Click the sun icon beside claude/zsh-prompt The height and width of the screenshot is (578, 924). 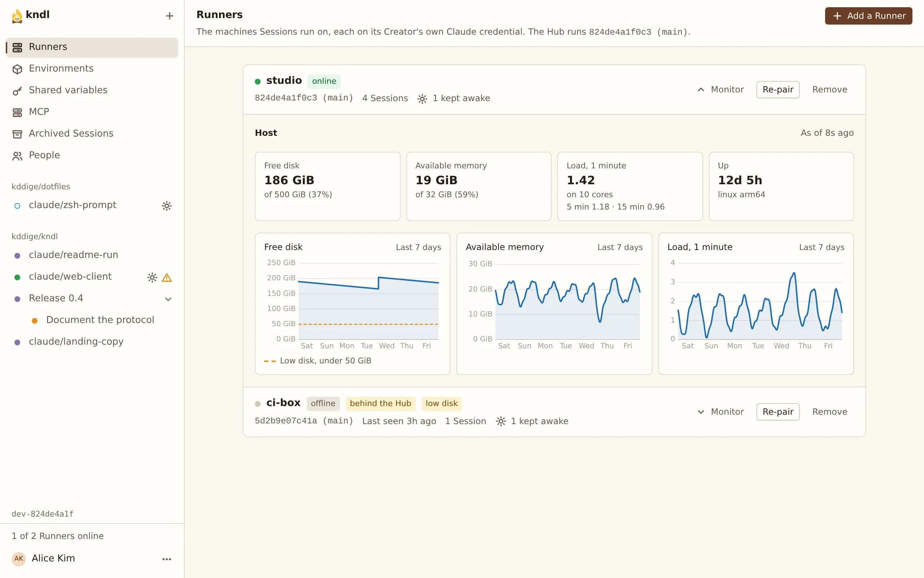click(x=166, y=206)
